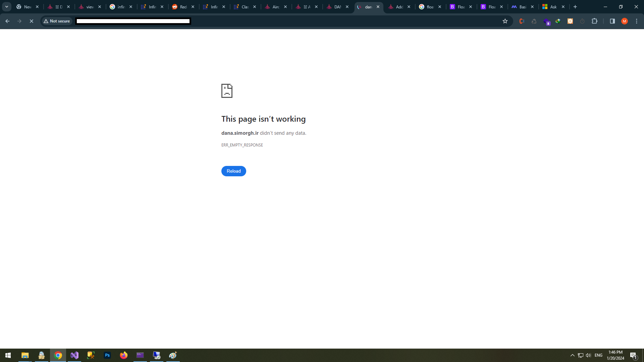The width and height of the screenshot is (644, 362).
Task: Expand the tab search dropdown arrow
Action: (x=6, y=7)
